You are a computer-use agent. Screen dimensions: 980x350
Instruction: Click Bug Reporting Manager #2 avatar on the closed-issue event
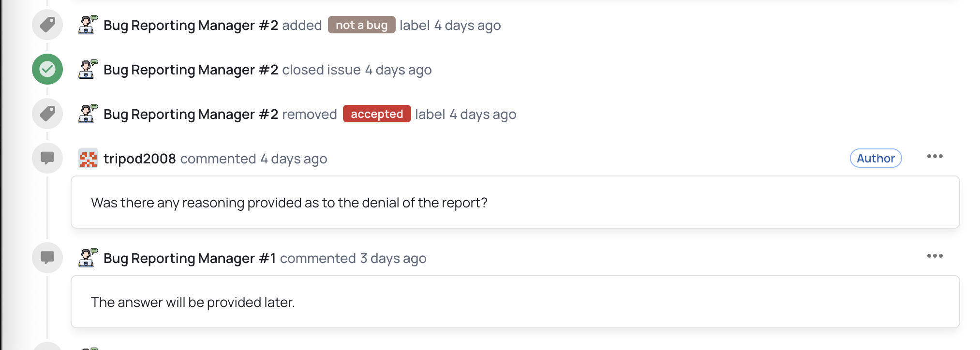pyautogui.click(x=88, y=69)
